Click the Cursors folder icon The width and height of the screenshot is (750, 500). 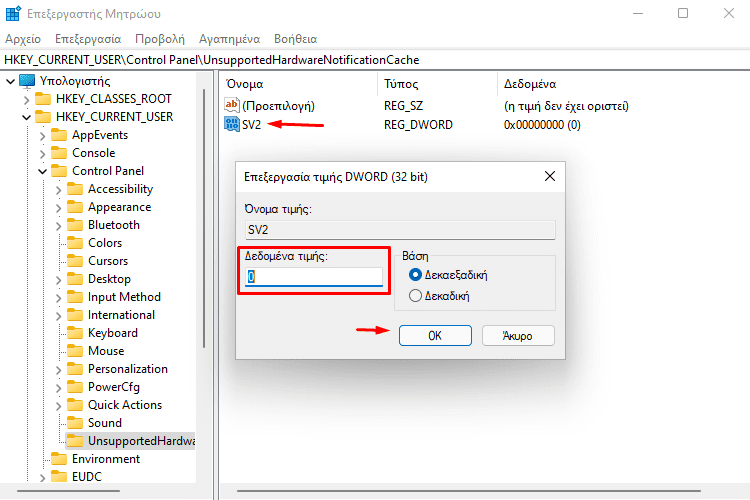75,261
